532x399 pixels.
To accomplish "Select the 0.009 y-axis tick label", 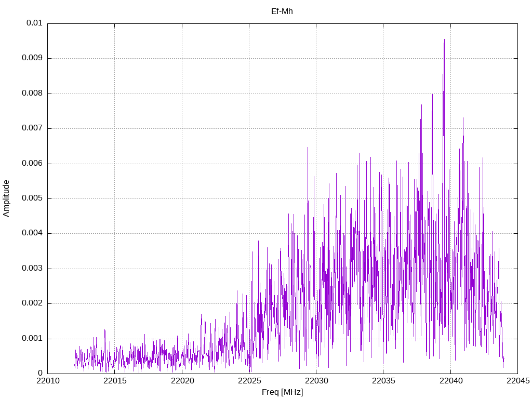I will pos(32,58).
